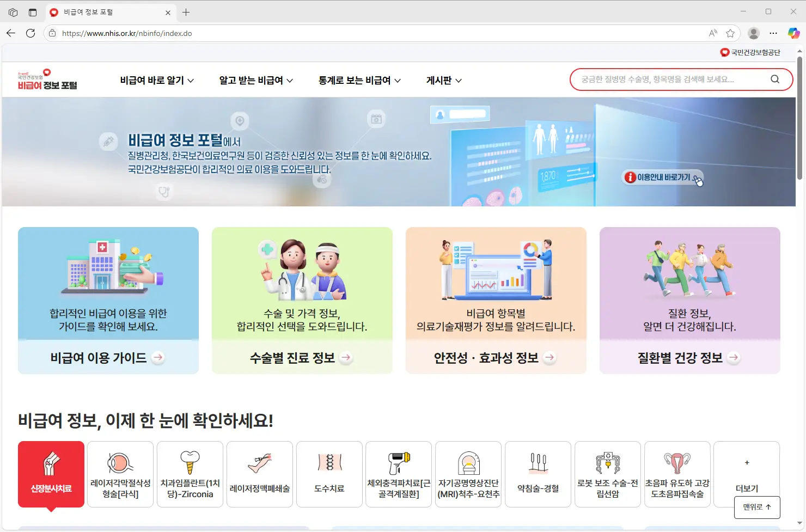The height and width of the screenshot is (532, 806).
Task: Click the browser address bar URL
Action: (x=127, y=33)
